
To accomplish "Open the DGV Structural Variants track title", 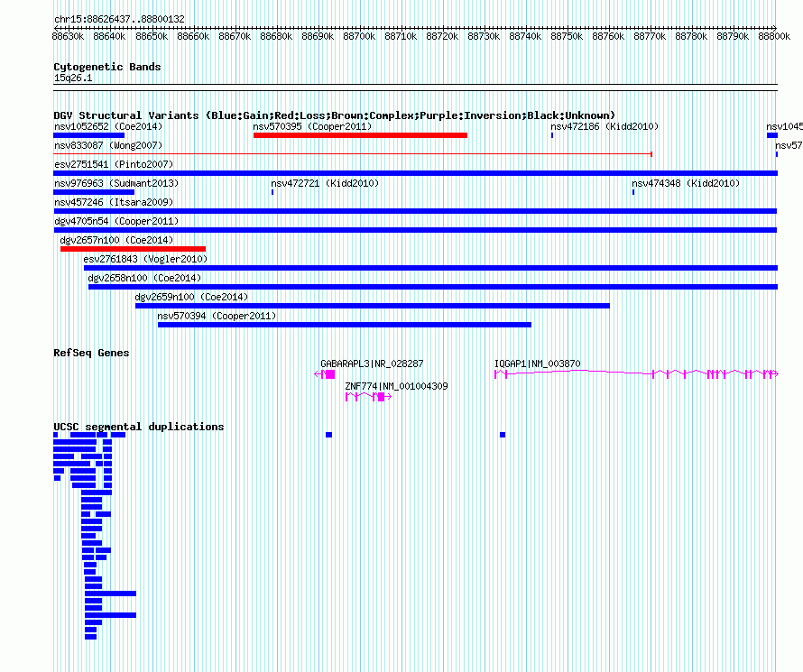I will click(x=334, y=115).
